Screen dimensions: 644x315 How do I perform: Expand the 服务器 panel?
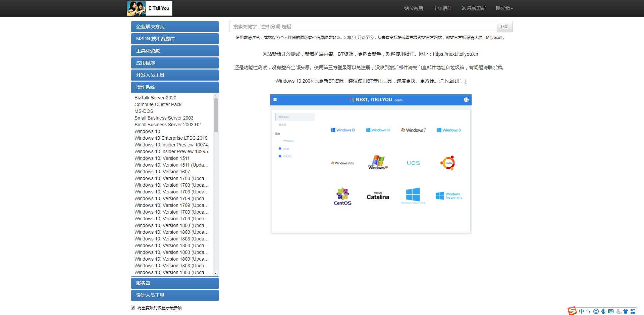click(x=175, y=283)
